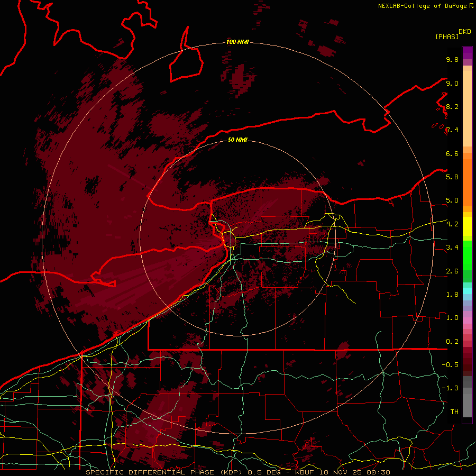Click the 4.2 scale value
The height and width of the screenshot is (476, 476).
pyautogui.click(x=452, y=224)
